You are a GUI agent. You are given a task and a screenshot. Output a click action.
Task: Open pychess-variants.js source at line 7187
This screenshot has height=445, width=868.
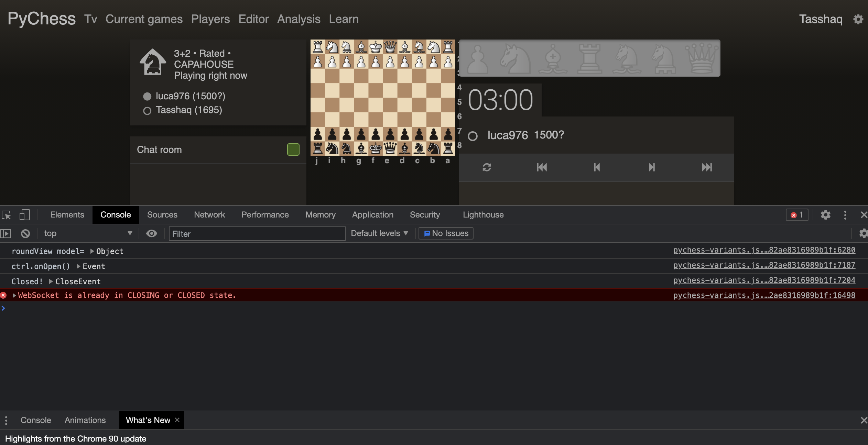(x=764, y=265)
